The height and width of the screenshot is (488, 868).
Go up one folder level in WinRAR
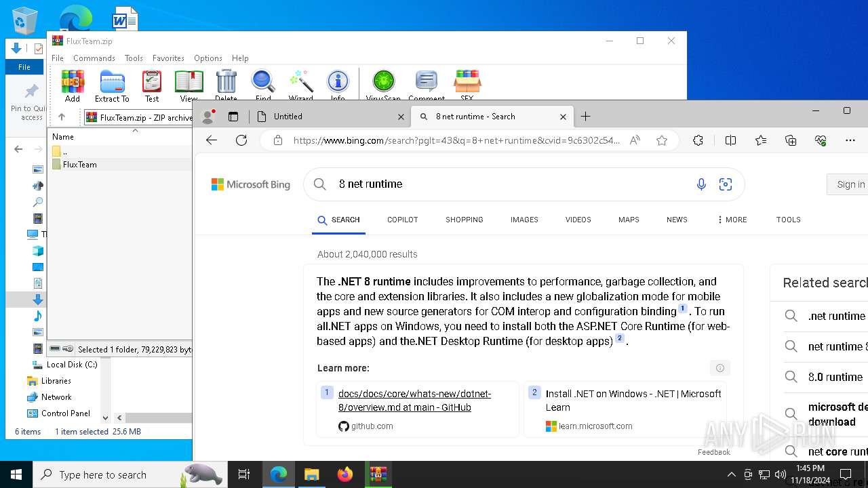tap(62, 117)
